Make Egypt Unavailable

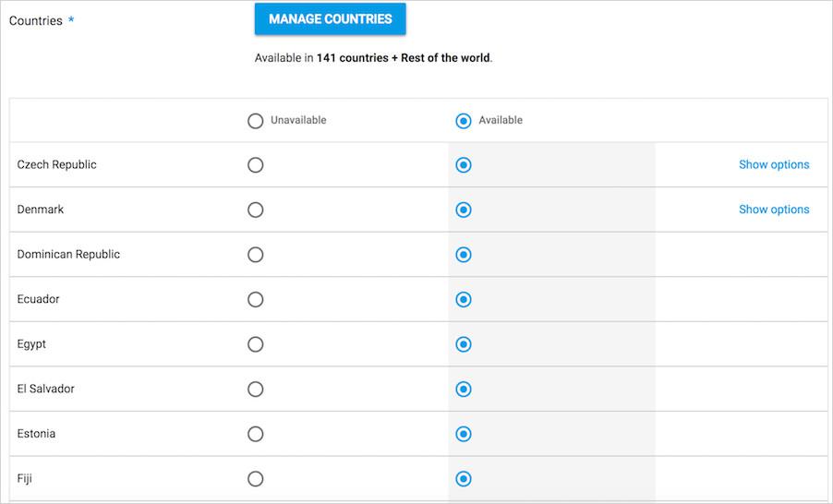(256, 344)
